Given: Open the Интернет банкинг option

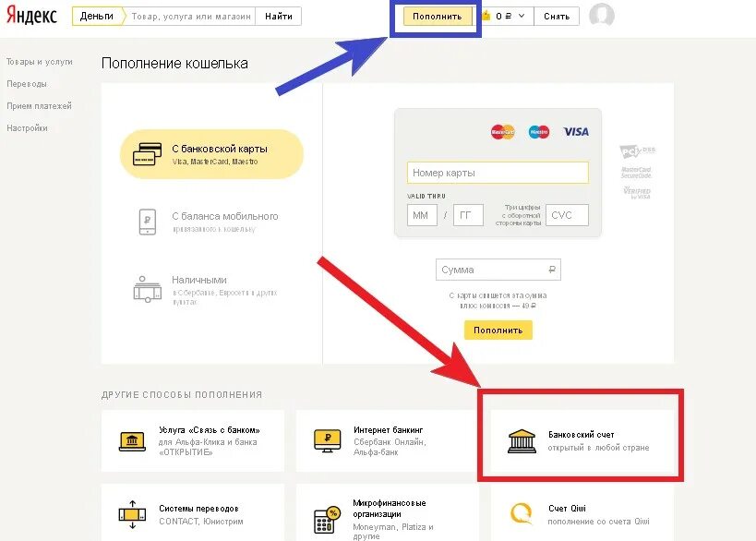Looking at the screenshot, I should pos(387,440).
